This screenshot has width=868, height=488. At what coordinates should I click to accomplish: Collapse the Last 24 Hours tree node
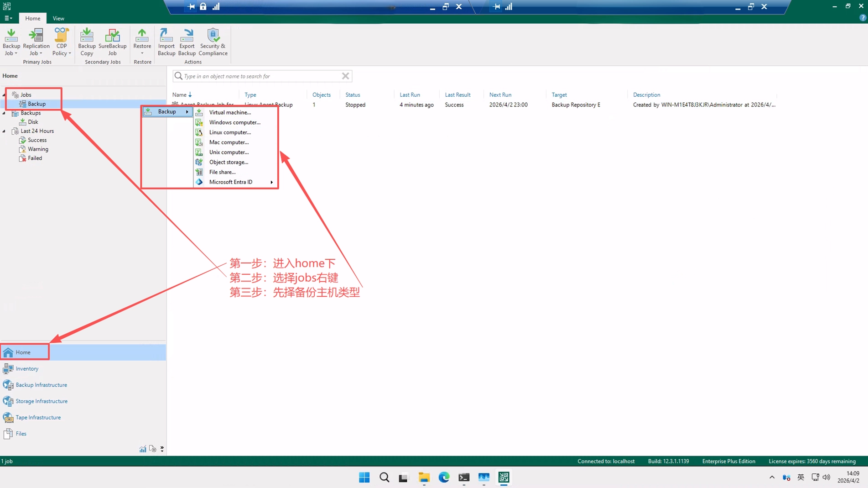[5, 131]
